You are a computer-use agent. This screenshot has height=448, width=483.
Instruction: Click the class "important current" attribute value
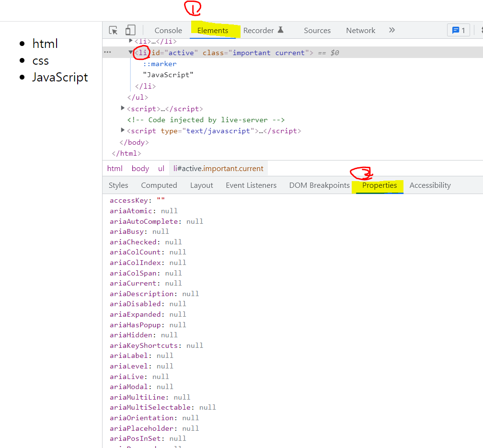point(269,53)
